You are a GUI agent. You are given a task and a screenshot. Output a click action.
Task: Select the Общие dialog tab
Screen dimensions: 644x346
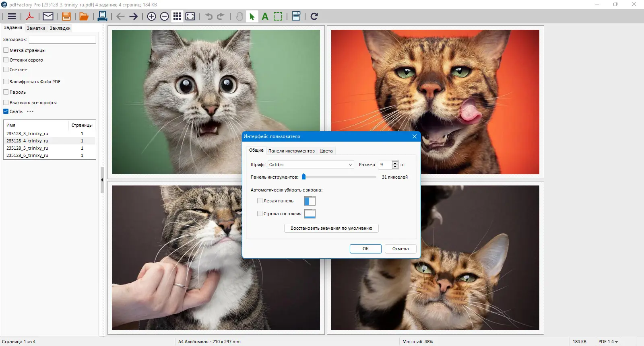click(256, 150)
